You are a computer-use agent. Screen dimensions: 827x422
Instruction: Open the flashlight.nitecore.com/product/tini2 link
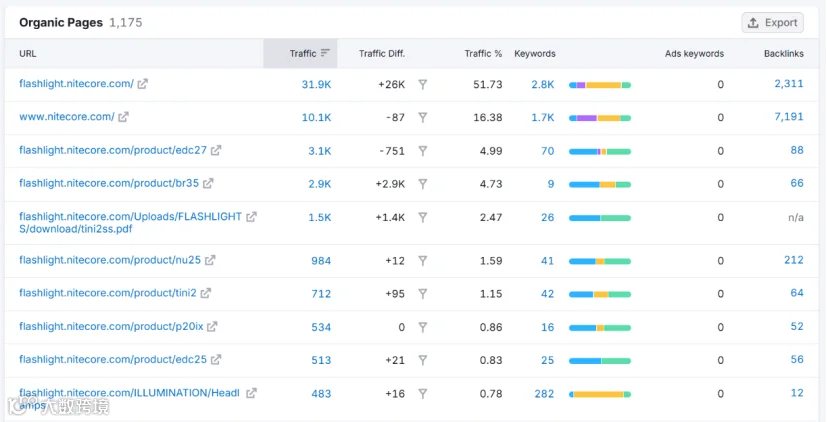coord(108,293)
